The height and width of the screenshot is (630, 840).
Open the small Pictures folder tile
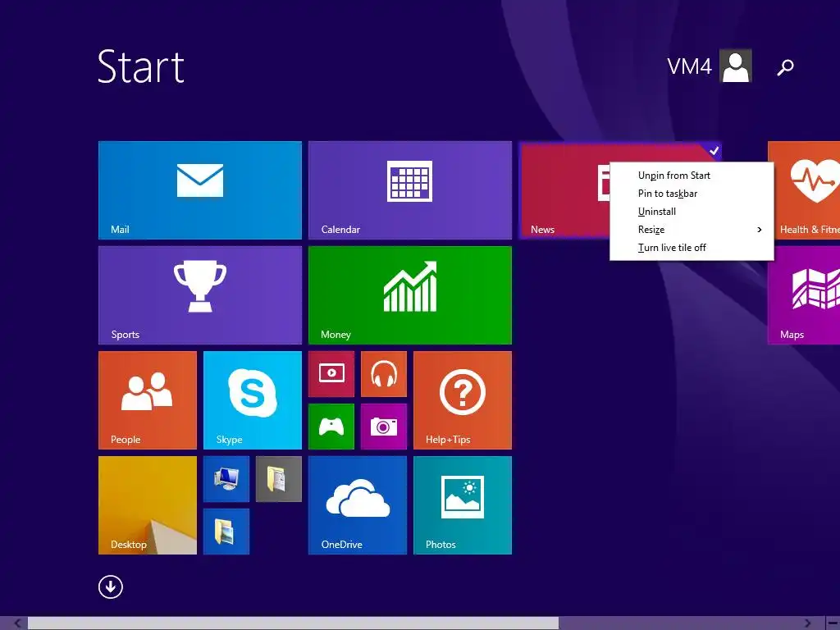226,532
